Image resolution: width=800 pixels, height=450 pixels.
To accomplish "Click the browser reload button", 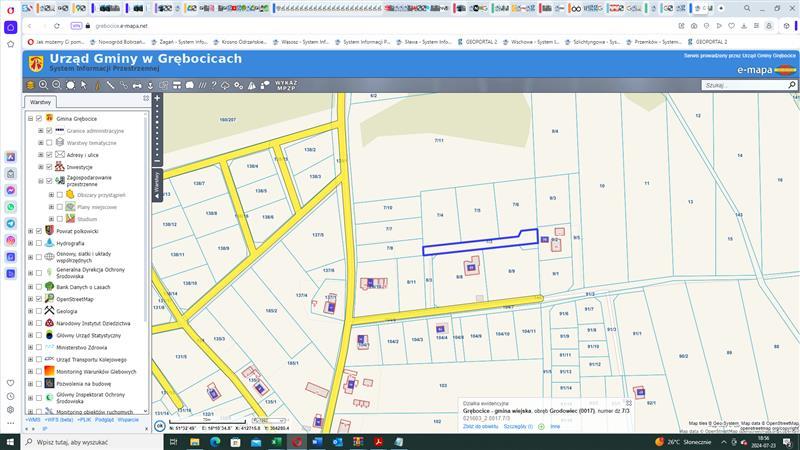I will 57,26.
